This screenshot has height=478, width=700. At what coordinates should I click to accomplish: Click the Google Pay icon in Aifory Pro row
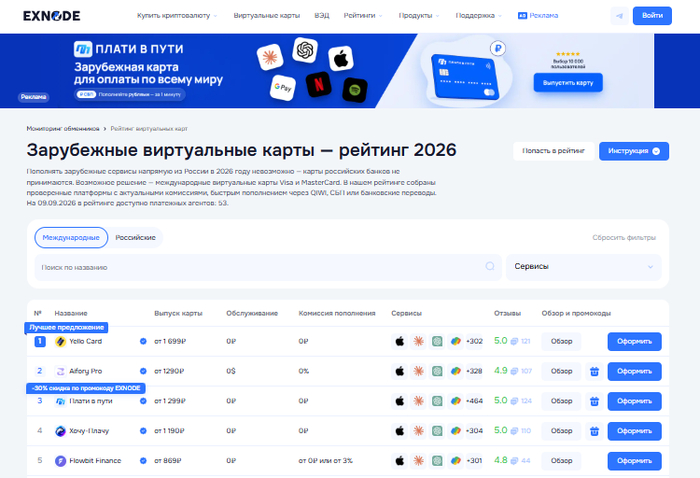[455, 371]
